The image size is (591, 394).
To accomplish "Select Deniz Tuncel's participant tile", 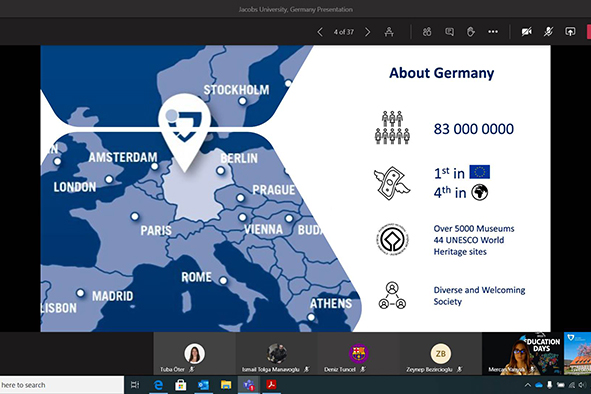I will pyautogui.click(x=358, y=354).
